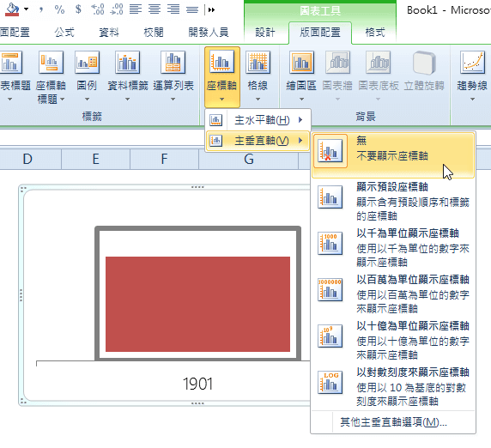Click the 趨勢線 trendline icon
491x448 pixels.
(472, 63)
